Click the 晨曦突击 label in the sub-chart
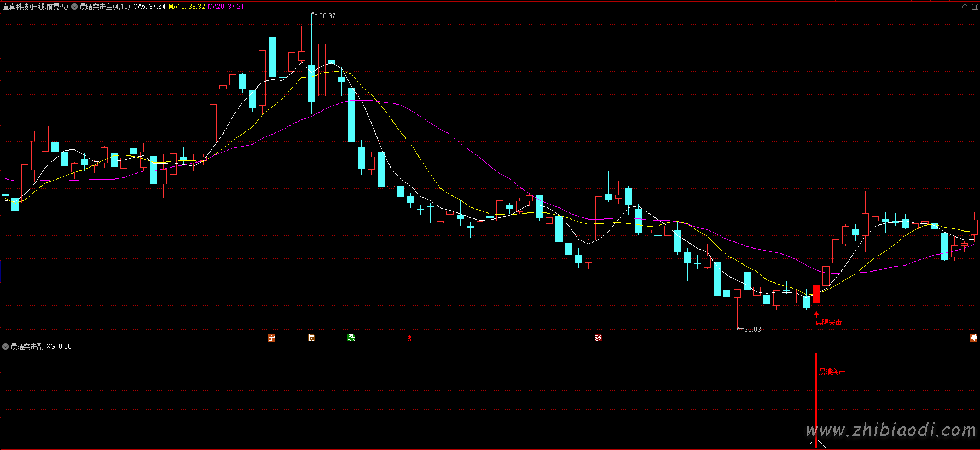Screen dimensions: 980x450 point(832,372)
